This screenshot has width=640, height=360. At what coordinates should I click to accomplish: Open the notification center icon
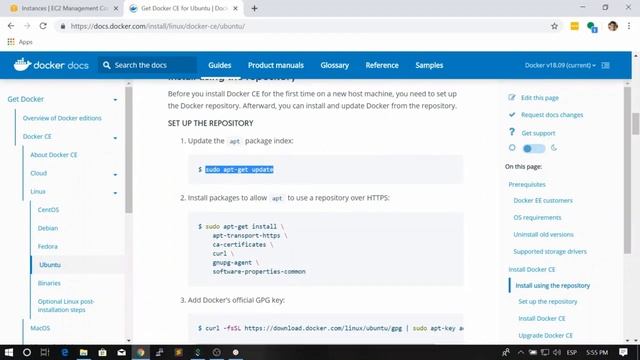point(623,352)
